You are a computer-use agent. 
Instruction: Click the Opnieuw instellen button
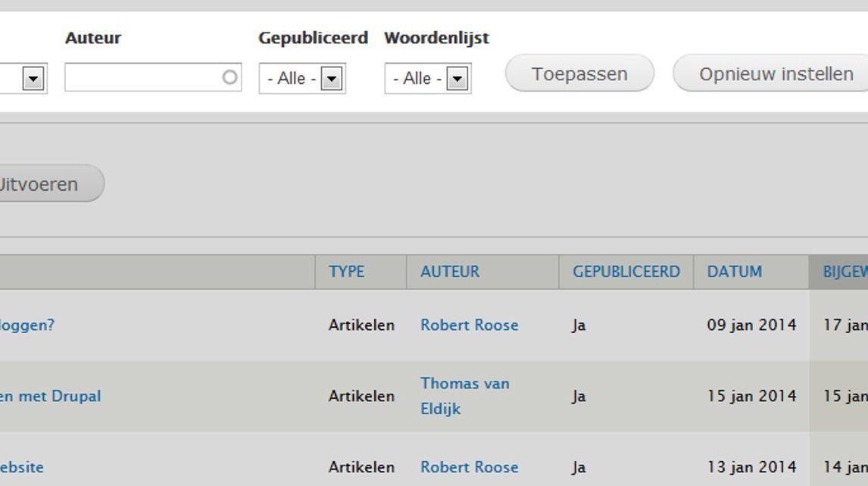coord(771,73)
